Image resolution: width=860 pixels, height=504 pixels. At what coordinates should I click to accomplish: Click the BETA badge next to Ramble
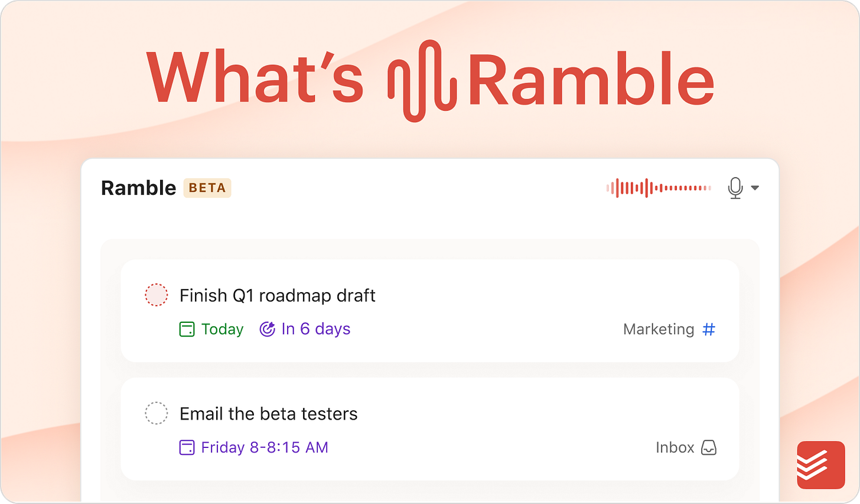pyautogui.click(x=207, y=188)
